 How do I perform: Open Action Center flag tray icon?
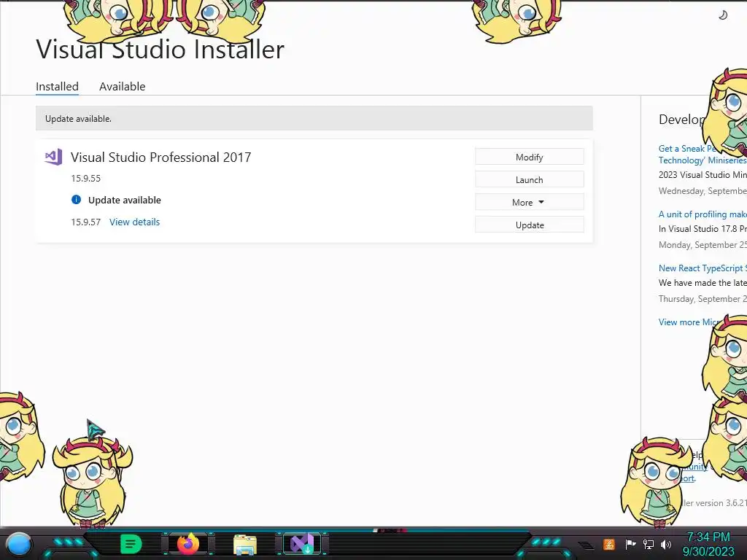(630, 544)
